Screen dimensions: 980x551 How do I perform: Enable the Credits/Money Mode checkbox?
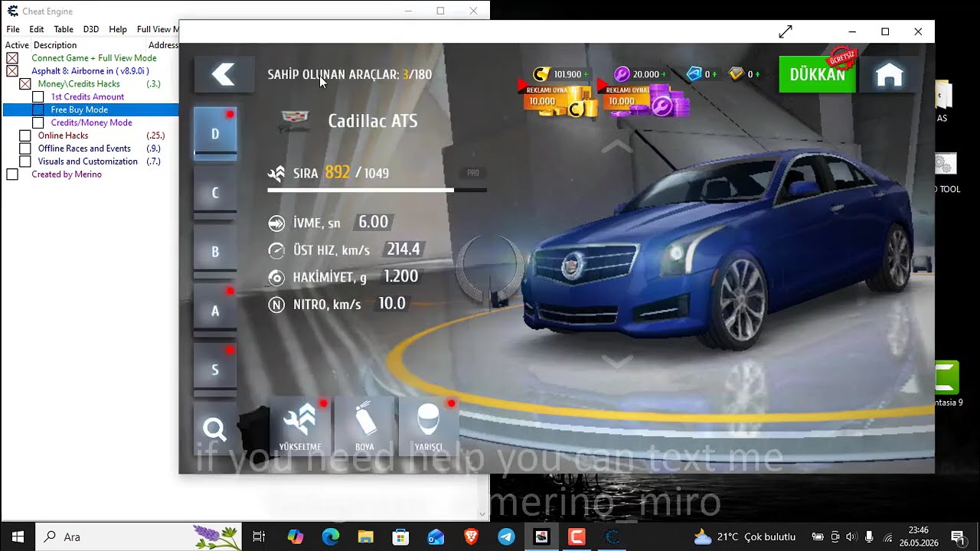38,123
